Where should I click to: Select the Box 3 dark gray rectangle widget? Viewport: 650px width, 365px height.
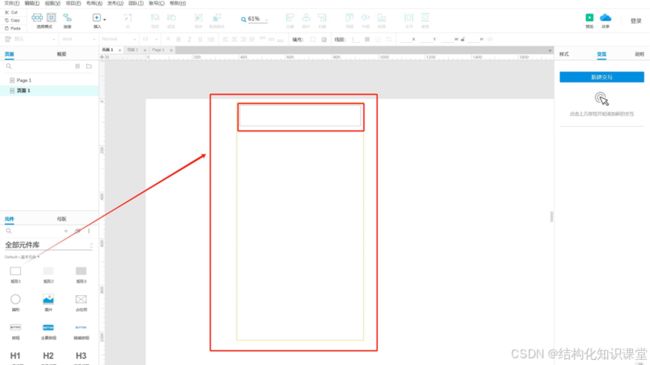coord(81,275)
